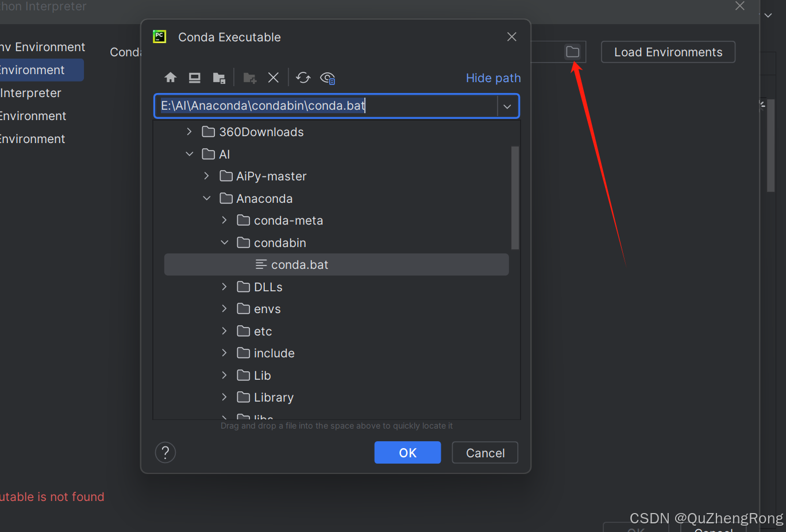Screen dimensions: 786x532
Task: Click the OK button
Action: point(407,452)
